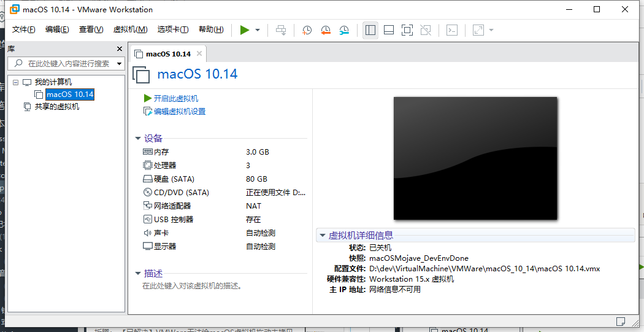This screenshot has width=644, height=332.
Task: Open the 选项卡(T) menu
Action: point(173,29)
